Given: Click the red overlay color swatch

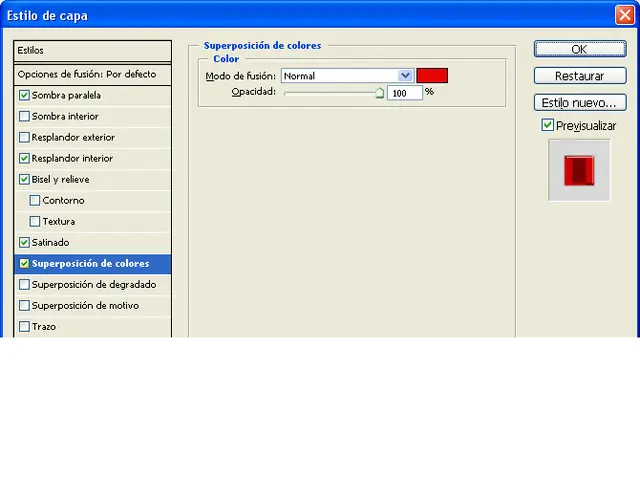Looking at the screenshot, I should 432,76.
